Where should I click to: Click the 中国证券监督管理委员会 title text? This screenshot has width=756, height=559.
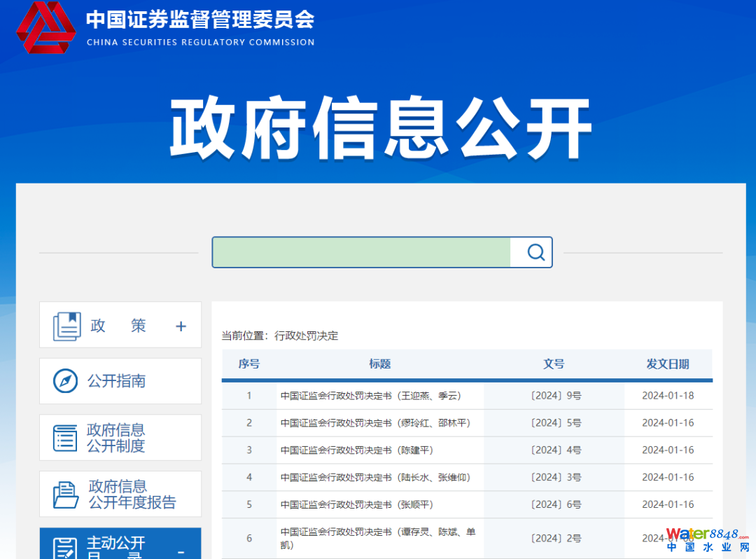(x=200, y=19)
